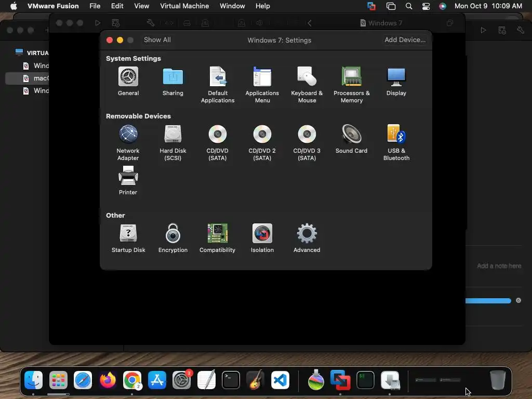Open Siri from menu bar
This screenshot has height=399, width=532.
point(443,6)
